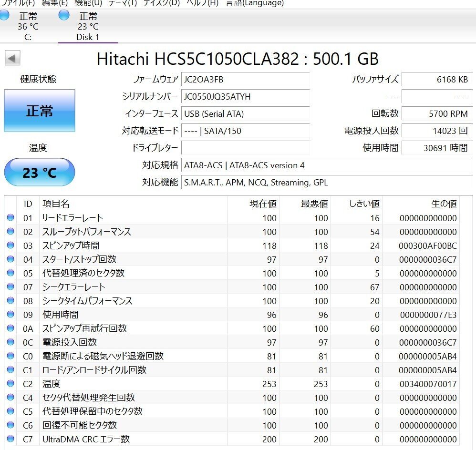Click the previous disk arrow button
Image resolution: width=476 pixels, height=450 pixels.
(x=12, y=58)
